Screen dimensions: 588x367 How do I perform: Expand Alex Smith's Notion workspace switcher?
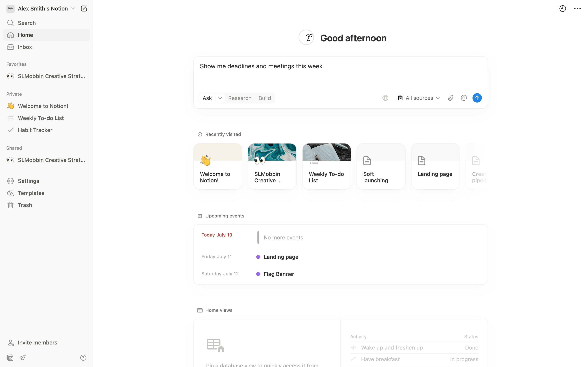click(x=43, y=9)
